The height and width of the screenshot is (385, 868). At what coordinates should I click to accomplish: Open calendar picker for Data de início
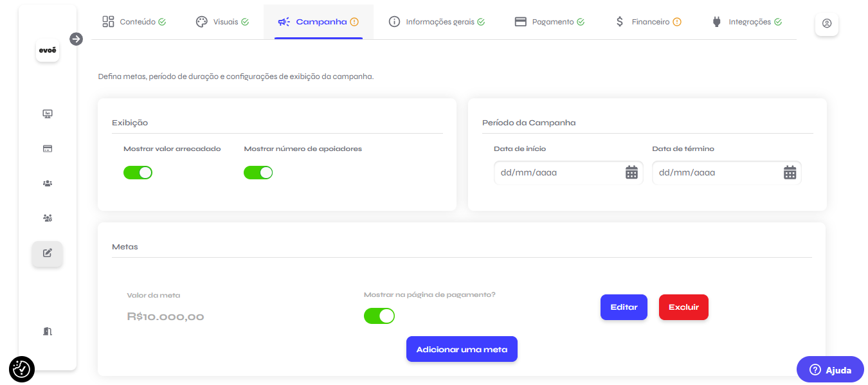tap(631, 172)
